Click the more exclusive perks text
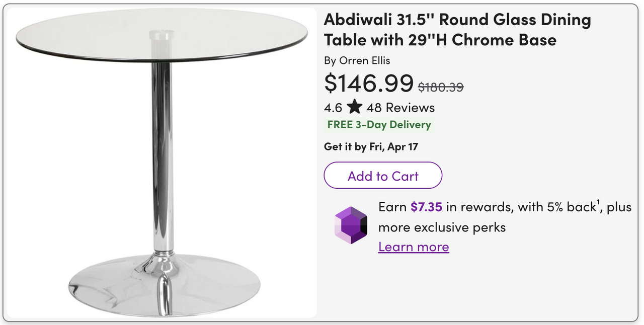Image resolution: width=644 pixels, height=325 pixels. click(442, 227)
